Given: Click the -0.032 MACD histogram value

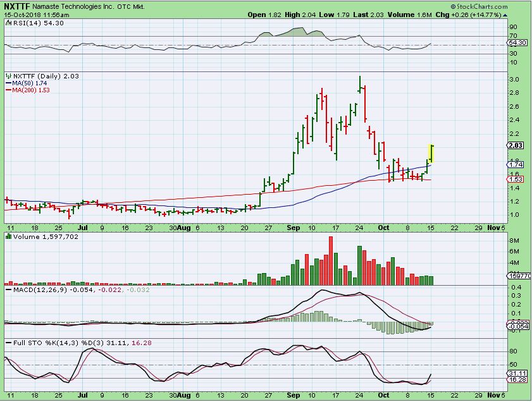Looking at the screenshot, I should point(138,289).
